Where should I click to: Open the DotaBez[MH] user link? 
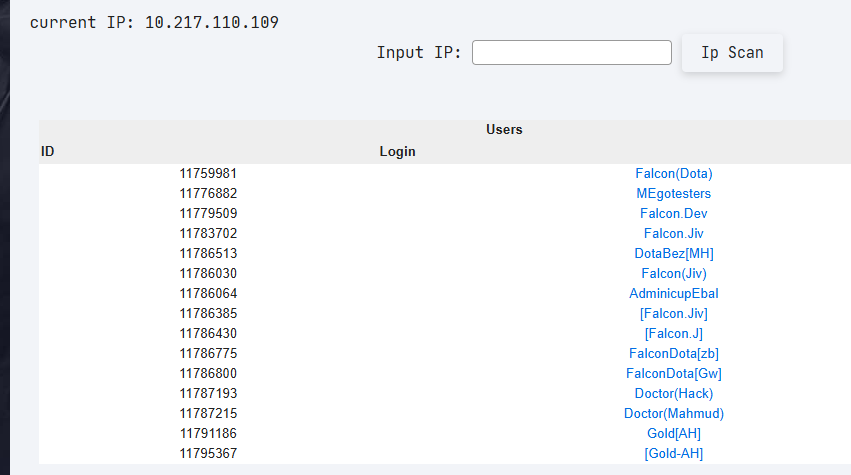[x=673, y=253]
